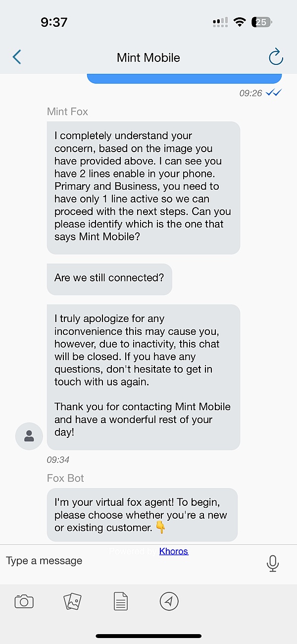The width and height of the screenshot is (297, 644).
Task: Select the Fox Bot welcome message bubble
Action: [144, 515]
